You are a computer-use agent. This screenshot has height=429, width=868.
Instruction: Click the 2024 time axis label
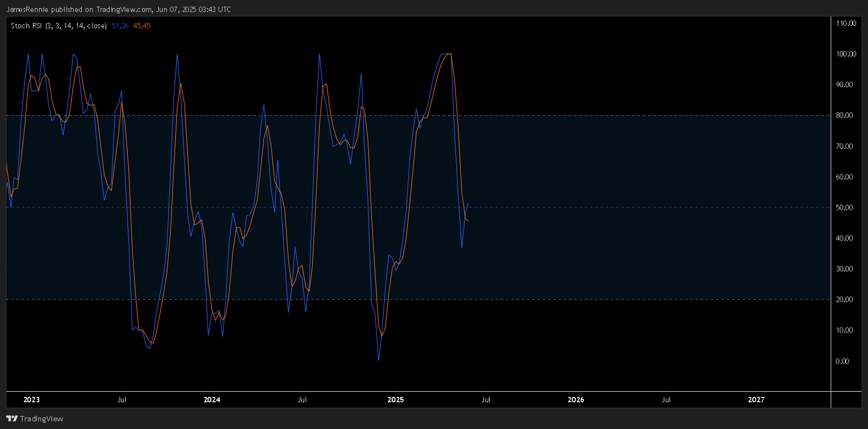tap(212, 400)
